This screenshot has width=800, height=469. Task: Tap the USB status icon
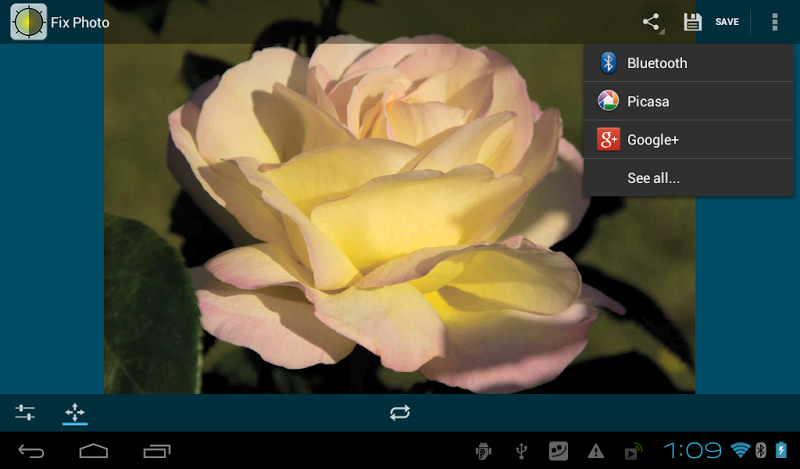click(521, 451)
